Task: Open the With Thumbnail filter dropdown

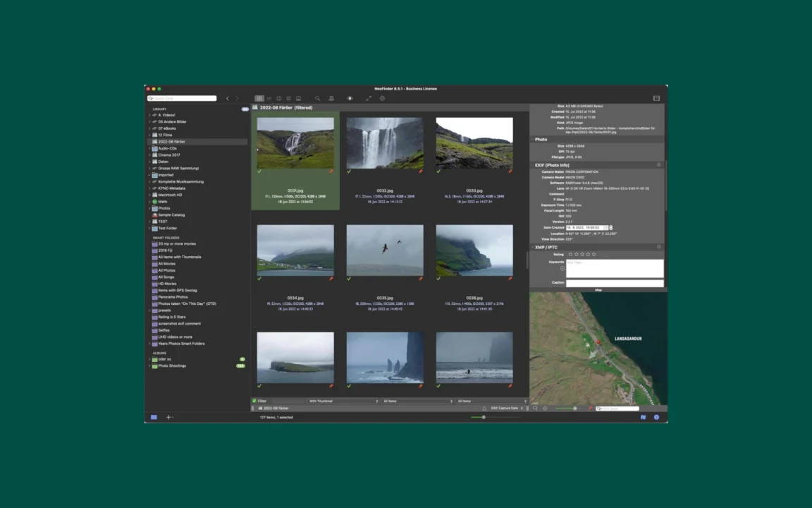Action: coord(343,401)
